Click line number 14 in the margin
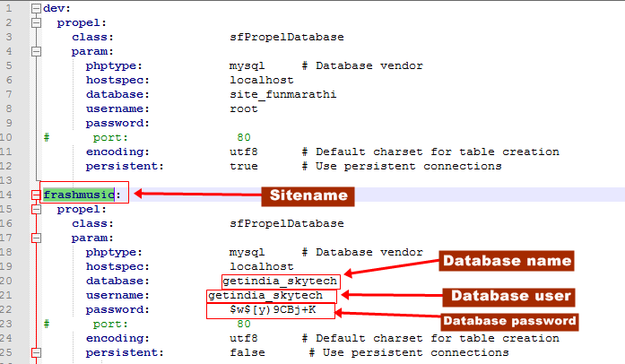Image resolution: width=625 pixels, height=364 pixels. (x=6, y=195)
